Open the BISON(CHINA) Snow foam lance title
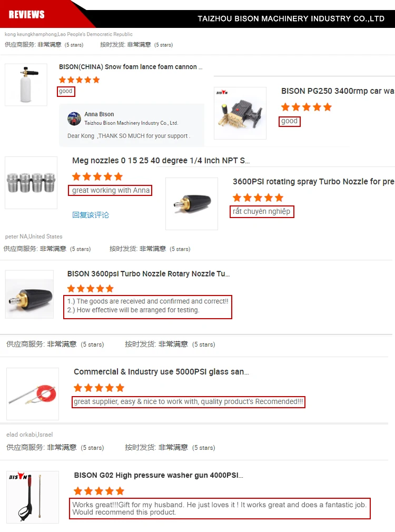 [131, 67]
